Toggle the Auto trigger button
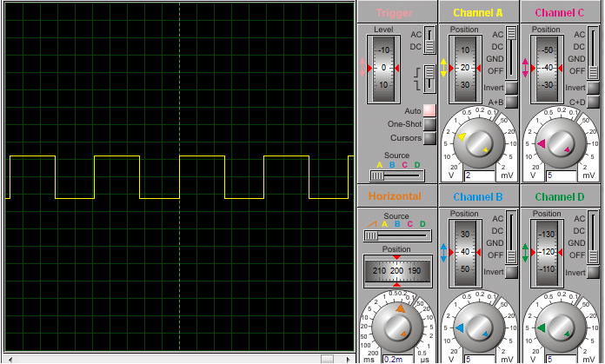605x364 pixels. 429,110
